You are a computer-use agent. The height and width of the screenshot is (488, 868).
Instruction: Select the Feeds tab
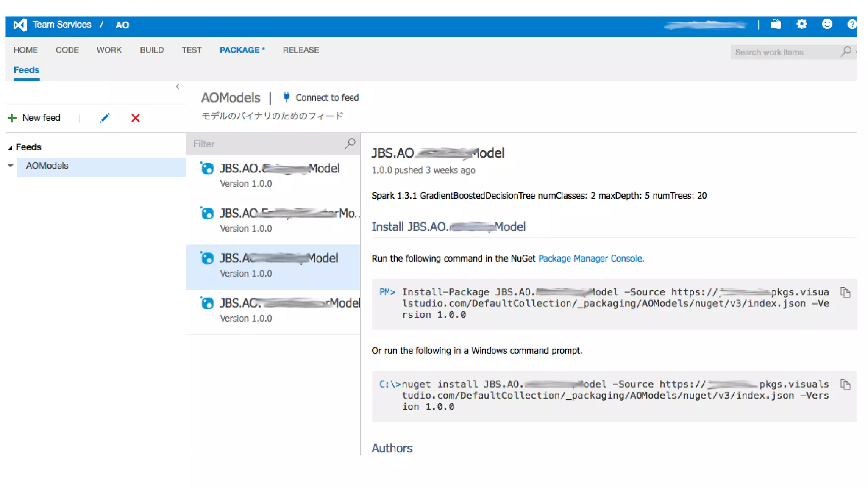pyautogui.click(x=26, y=70)
